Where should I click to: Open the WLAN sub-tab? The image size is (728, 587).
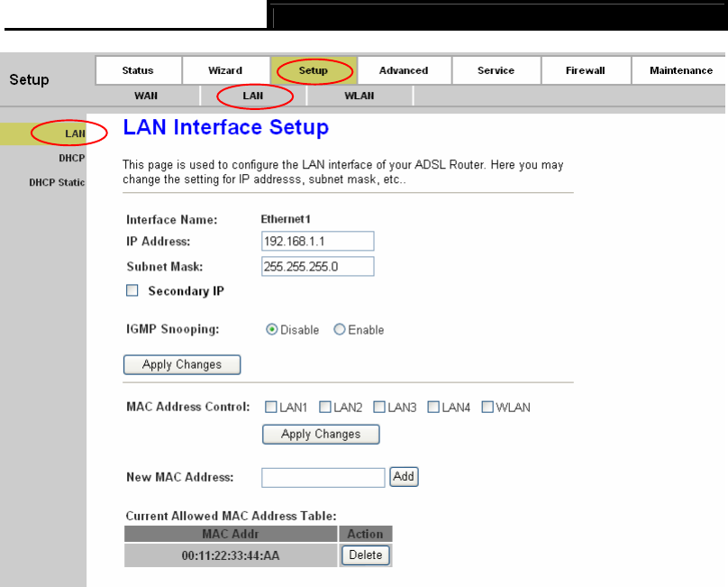359,96
